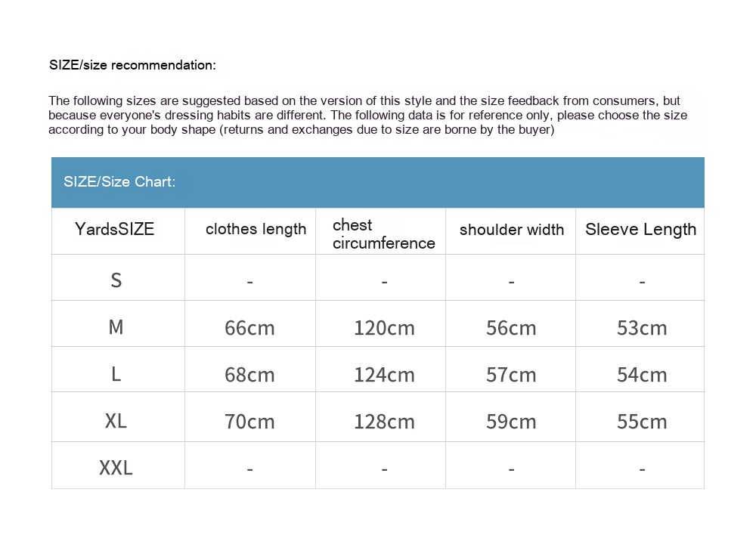The width and height of the screenshot is (756, 535).
Task: Click the 66cm clothes length cell
Action: (x=249, y=328)
